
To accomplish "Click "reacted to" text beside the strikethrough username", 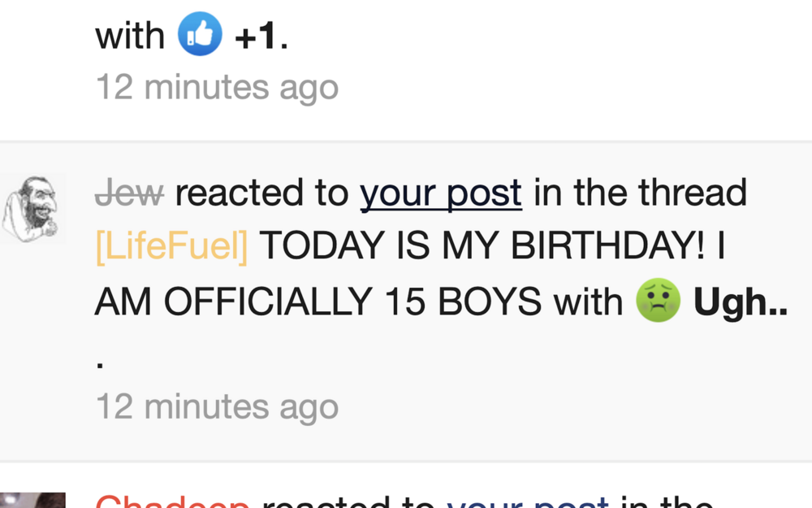I will click(x=262, y=194).
